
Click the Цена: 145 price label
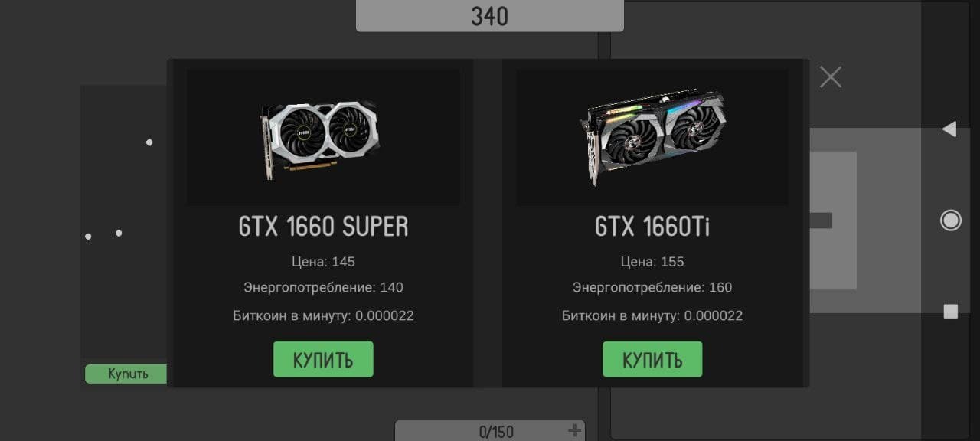click(323, 262)
